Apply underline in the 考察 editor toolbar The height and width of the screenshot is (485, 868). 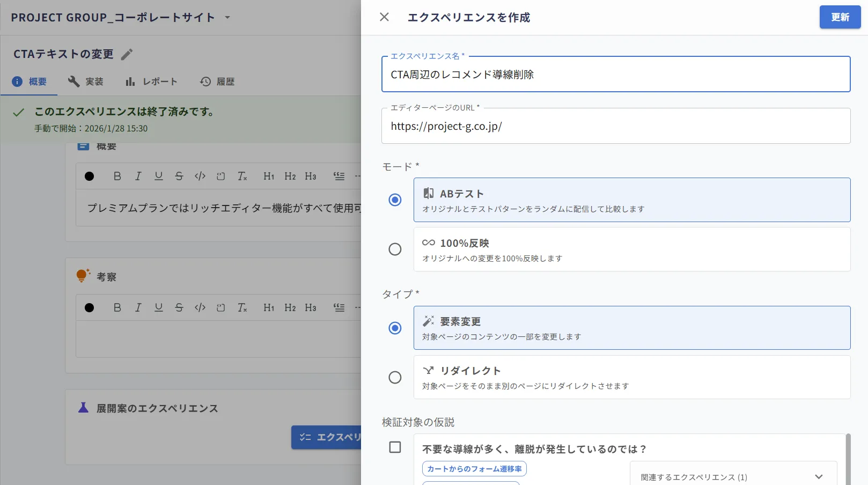(159, 307)
